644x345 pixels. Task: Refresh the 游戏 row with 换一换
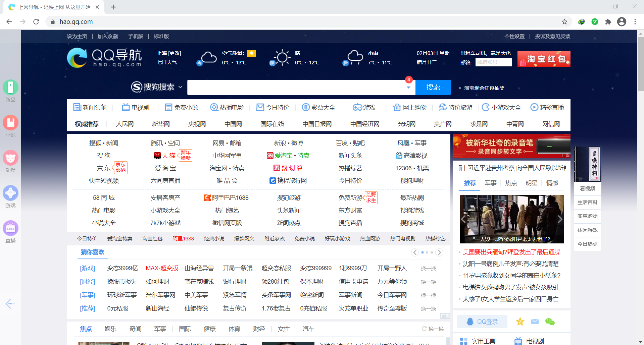[429, 269]
